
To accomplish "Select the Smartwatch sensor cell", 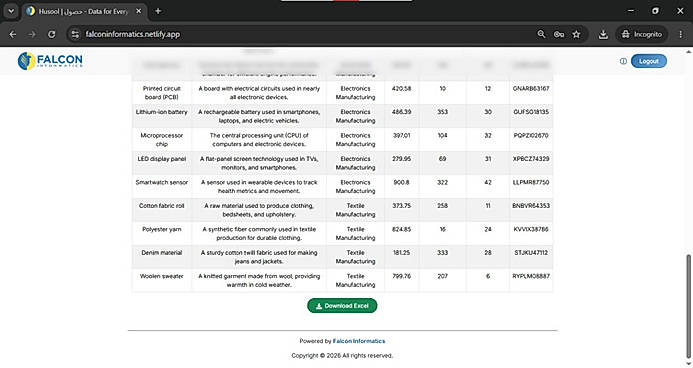I will point(162,186).
